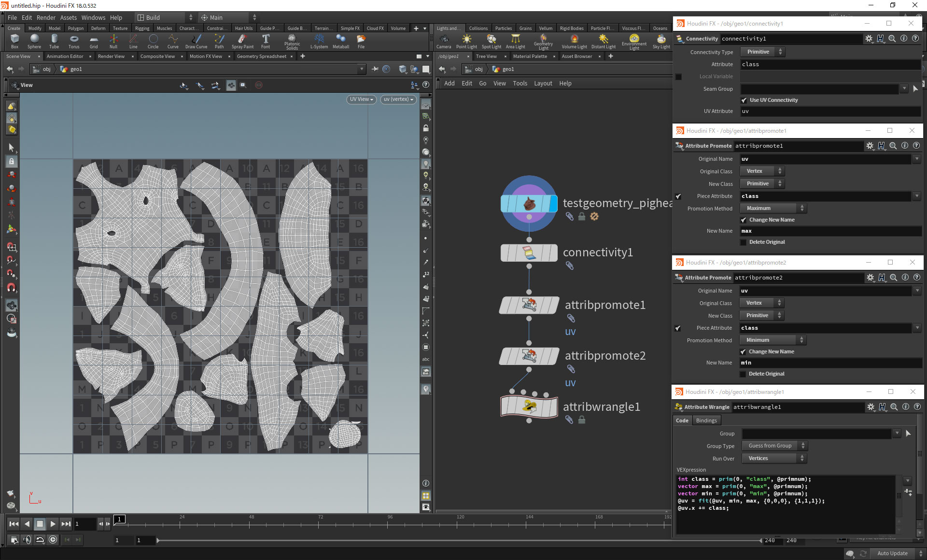
Task: Toggle Local Variable checkbox in Connectivity
Action: (678, 77)
